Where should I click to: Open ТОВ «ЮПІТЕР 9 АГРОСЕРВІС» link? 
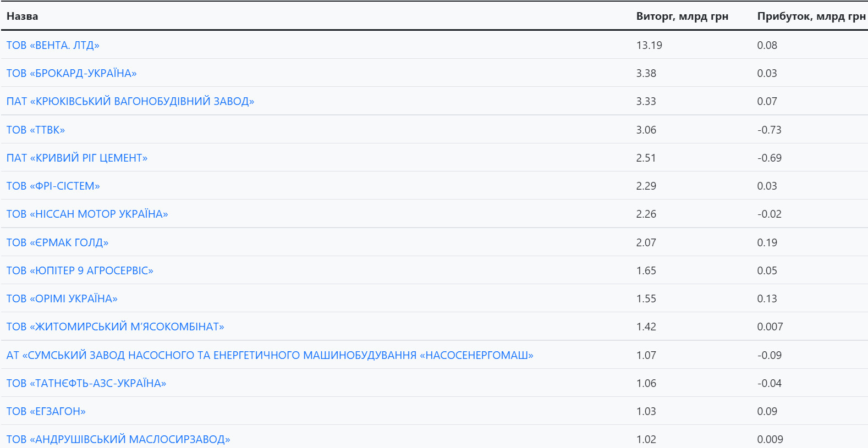80,270
